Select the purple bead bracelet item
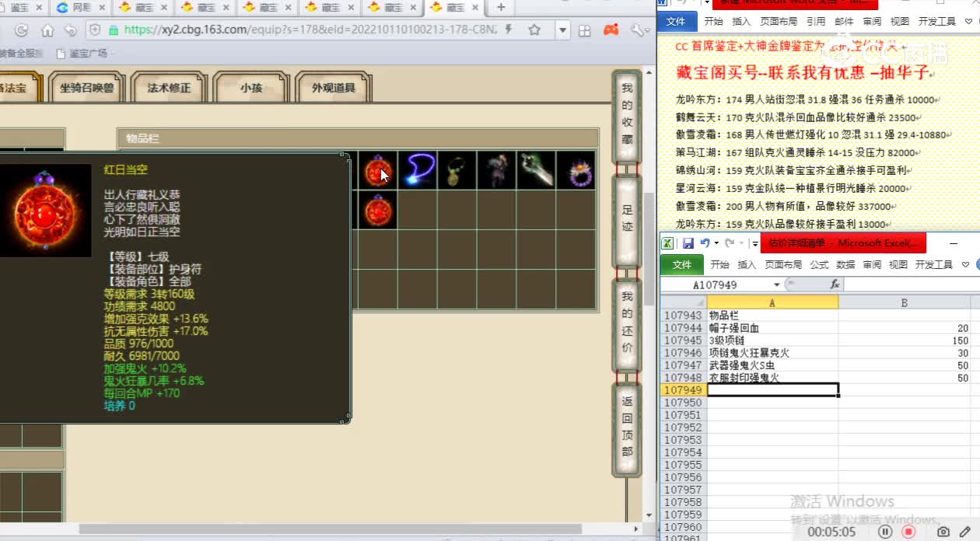 (x=576, y=170)
